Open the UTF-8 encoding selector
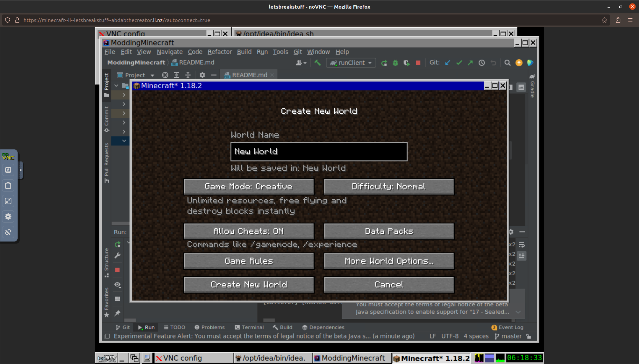The height and width of the screenshot is (364, 639). pos(450,336)
